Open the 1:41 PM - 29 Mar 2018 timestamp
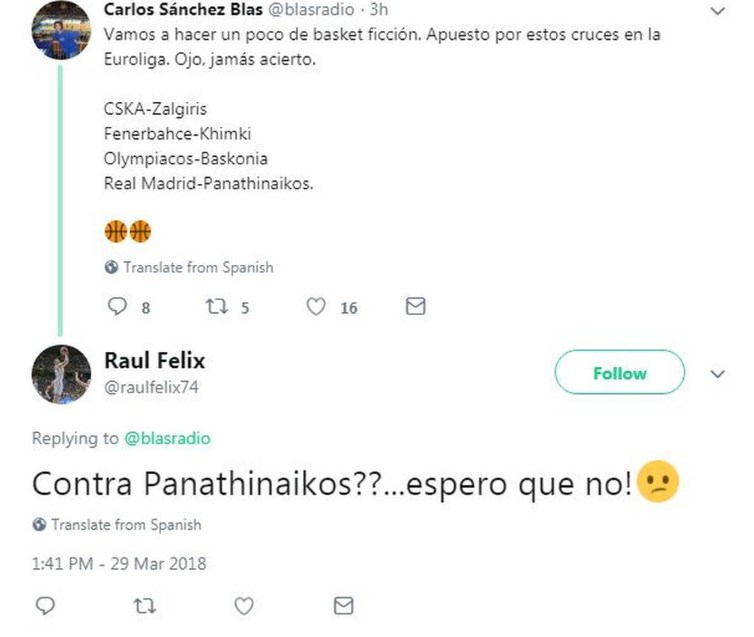Image resolution: width=754 pixels, height=637 pixels. click(x=119, y=563)
